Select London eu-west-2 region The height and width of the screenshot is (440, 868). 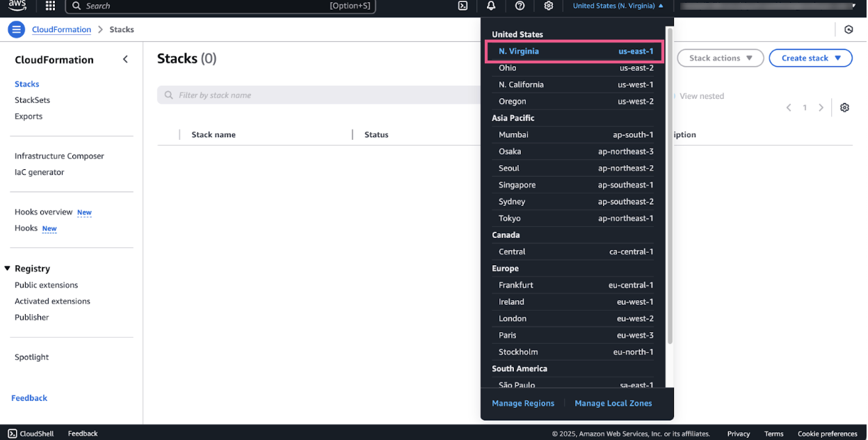pos(576,318)
